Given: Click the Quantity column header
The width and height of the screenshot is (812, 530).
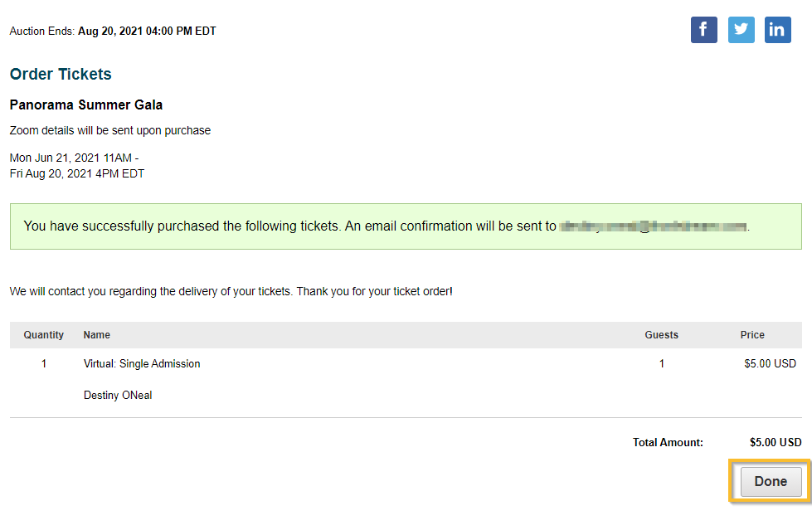Looking at the screenshot, I should [x=43, y=335].
